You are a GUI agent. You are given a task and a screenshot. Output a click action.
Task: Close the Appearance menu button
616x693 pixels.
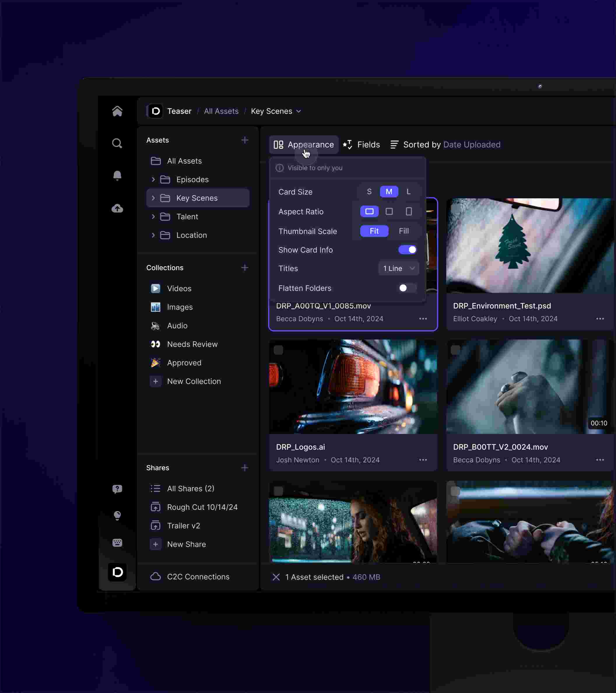304,145
